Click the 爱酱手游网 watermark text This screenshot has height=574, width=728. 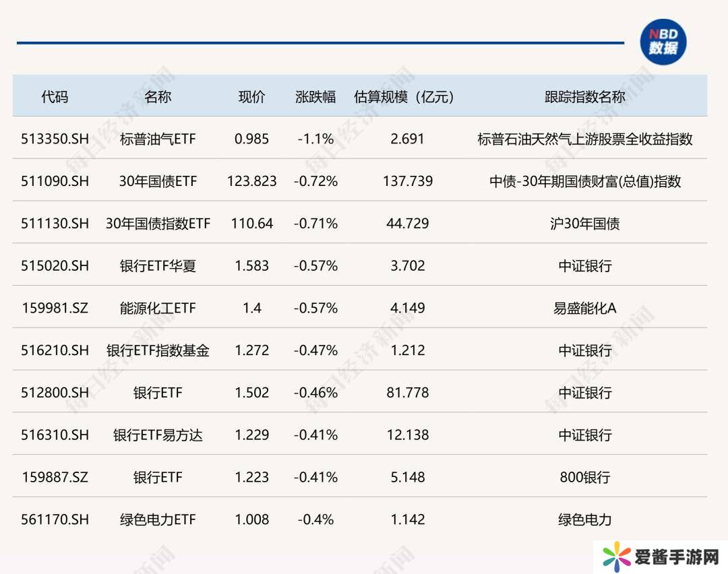tap(676, 557)
